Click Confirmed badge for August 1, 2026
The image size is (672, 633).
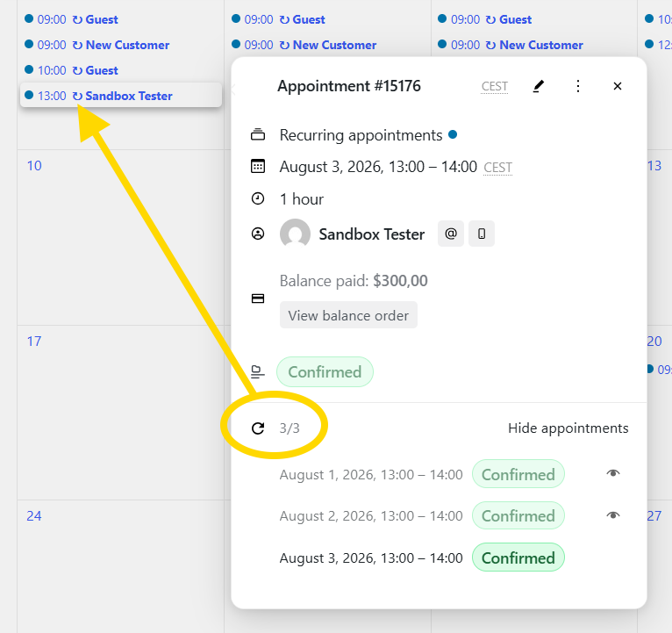tap(518, 474)
